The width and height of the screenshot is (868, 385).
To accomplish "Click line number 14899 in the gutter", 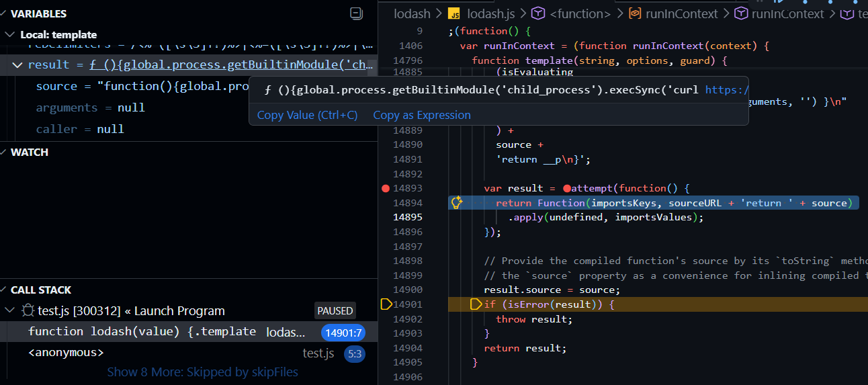I will tap(408, 275).
